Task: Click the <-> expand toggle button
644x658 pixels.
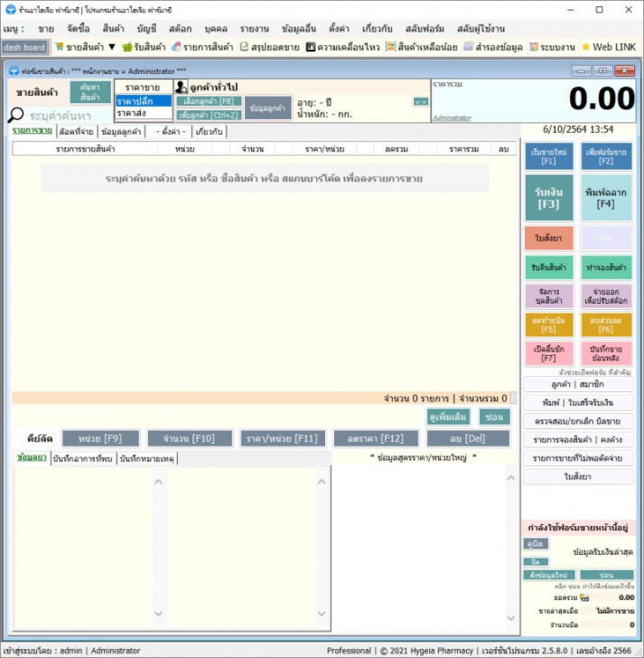Action: coord(421,101)
